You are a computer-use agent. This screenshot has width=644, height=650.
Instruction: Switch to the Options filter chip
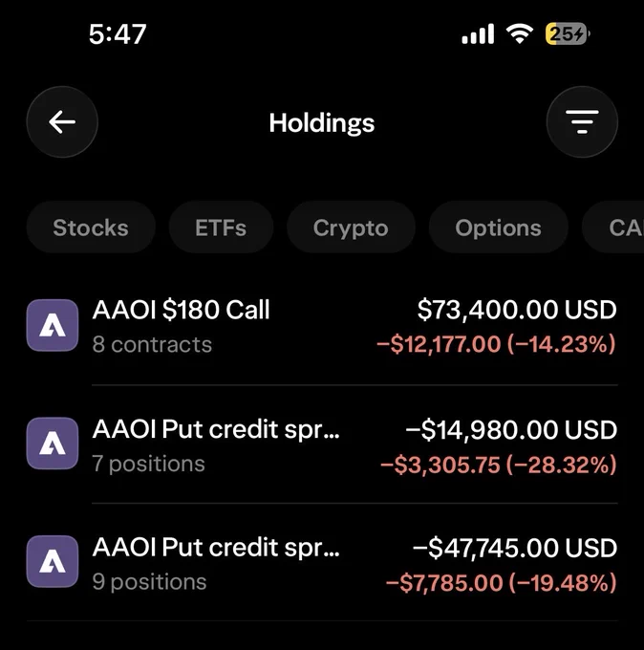[498, 227]
